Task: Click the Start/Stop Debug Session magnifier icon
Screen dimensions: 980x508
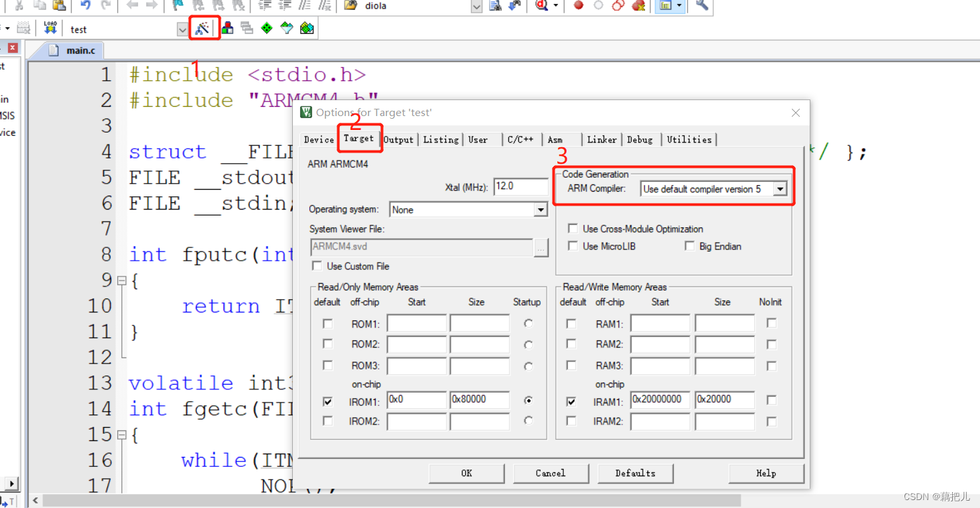Action: (x=541, y=5)
